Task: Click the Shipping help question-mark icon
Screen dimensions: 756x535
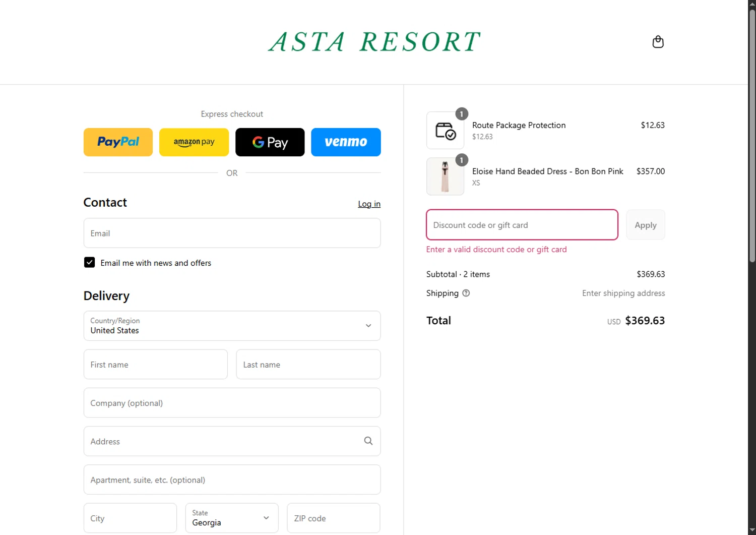Action: click(x=466, y=293)
